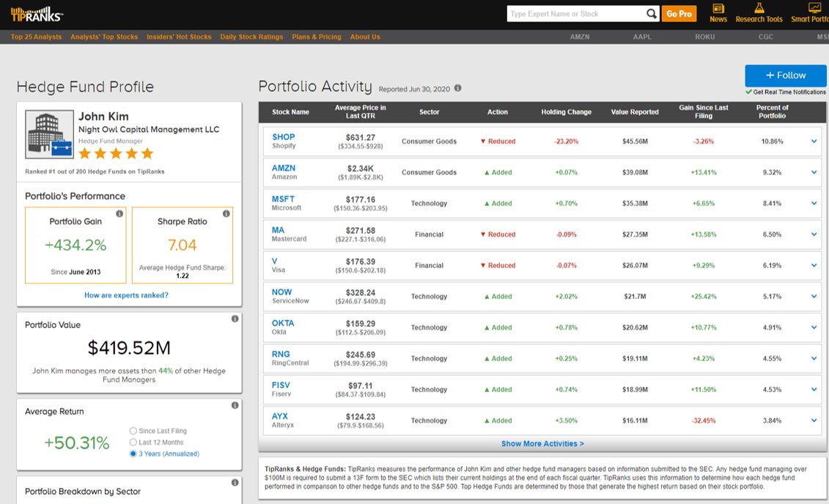Click AYX gain since last filing -32.45%
The height and width of the screenshot is (504, 829).
click(704, 421)
